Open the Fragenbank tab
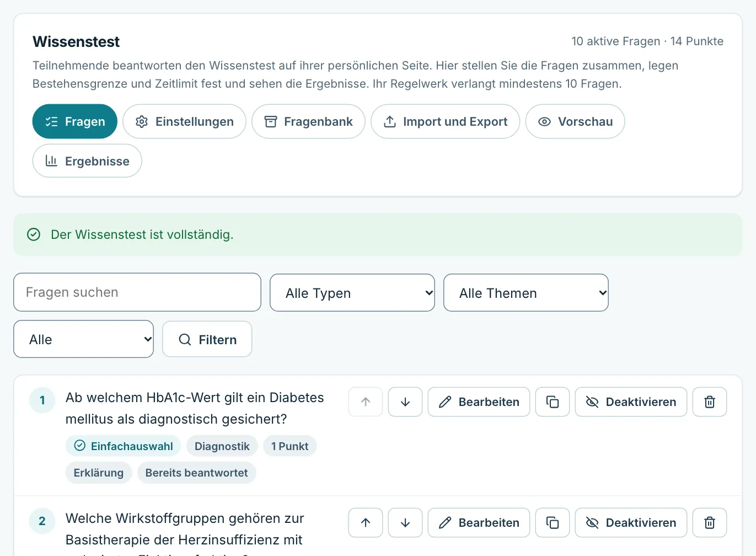The image size is (756, 556). tap(308, 121)
